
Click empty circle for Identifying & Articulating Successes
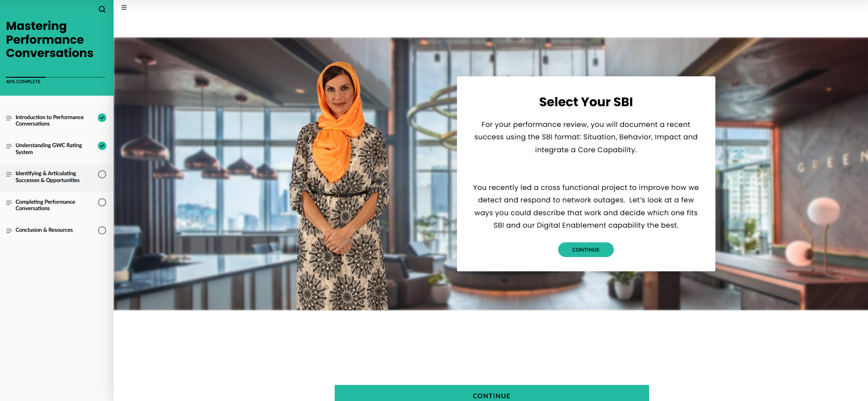[x=102, y=174]
